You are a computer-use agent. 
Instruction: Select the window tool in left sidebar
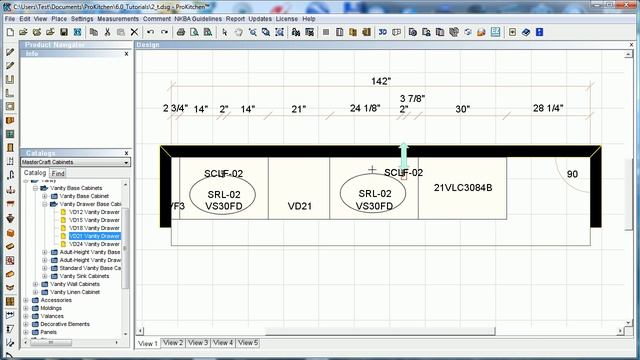10,134
